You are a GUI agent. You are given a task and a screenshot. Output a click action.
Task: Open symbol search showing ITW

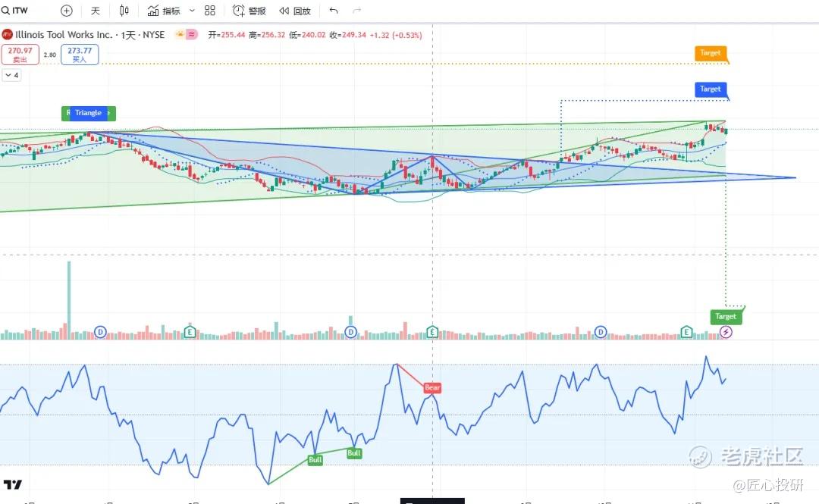click(14, 11)
